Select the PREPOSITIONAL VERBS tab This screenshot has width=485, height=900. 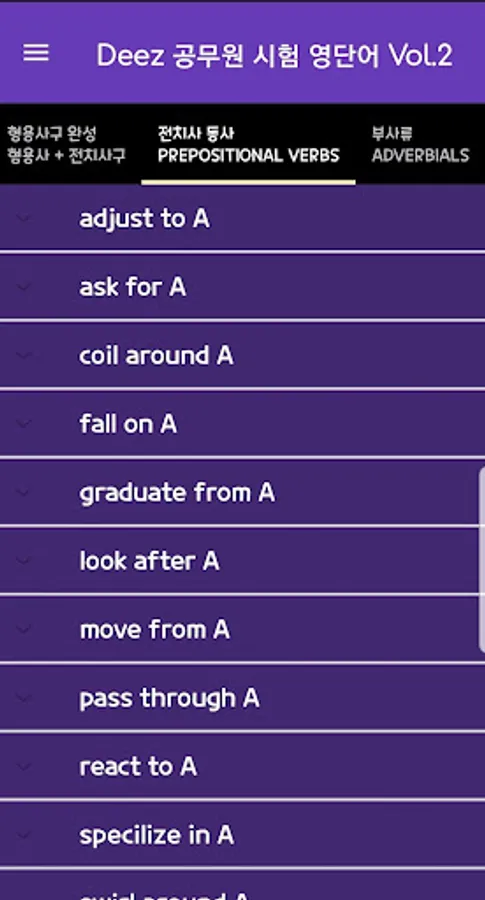tap(249, 145)
